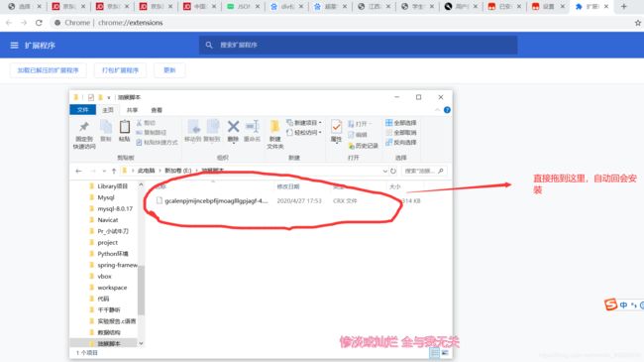Click 复制路径 in the ribbon

coord(151,133)
